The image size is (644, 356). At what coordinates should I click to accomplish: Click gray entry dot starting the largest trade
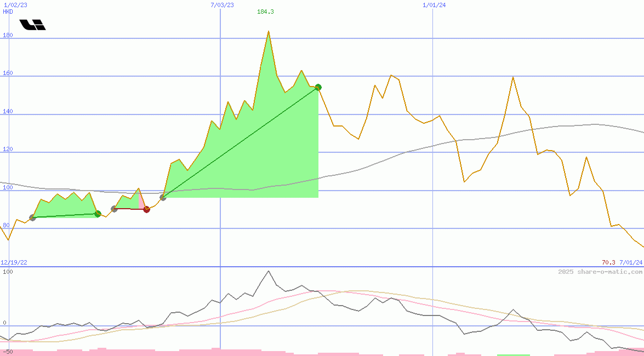pyautogui.click(x=163, y=197)
